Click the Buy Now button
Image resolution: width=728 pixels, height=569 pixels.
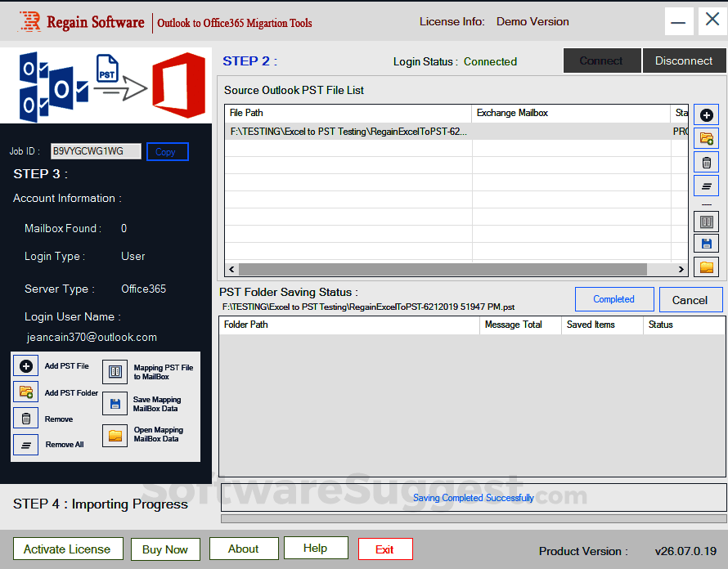164,549
